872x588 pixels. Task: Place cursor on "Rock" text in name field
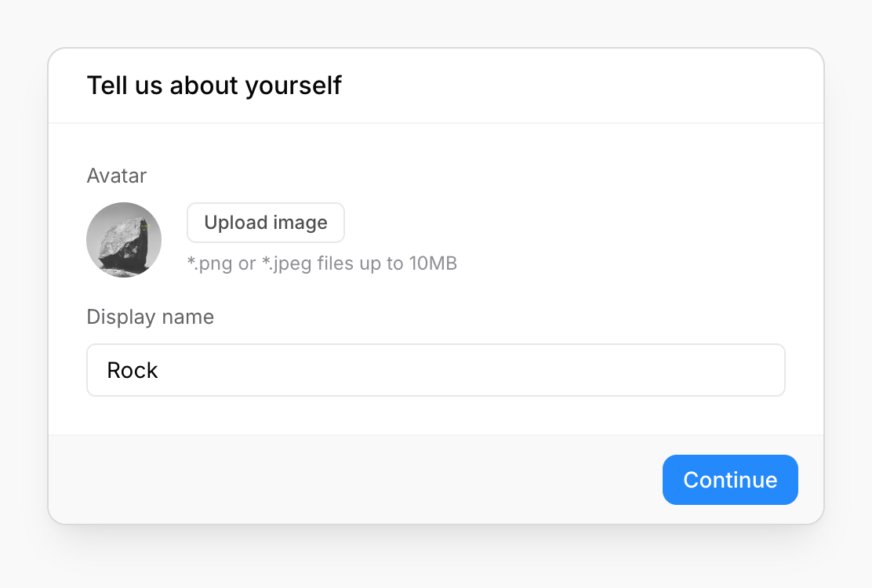[133, 370]
